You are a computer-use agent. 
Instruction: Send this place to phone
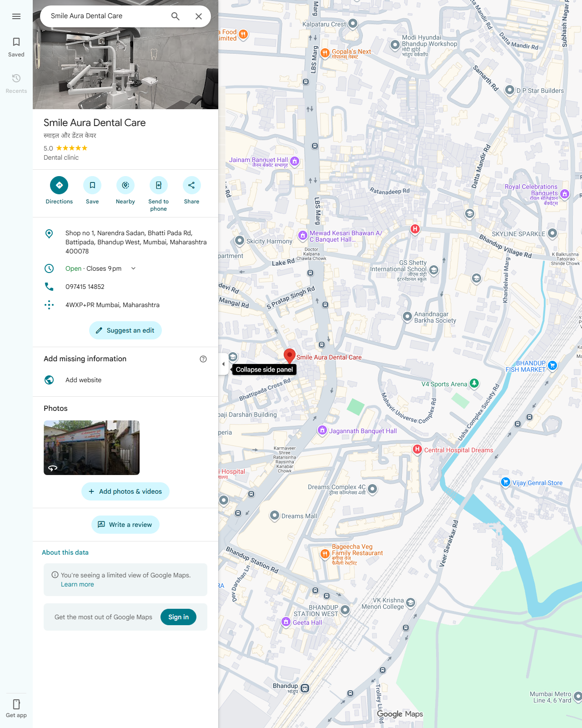coord(159,194)
